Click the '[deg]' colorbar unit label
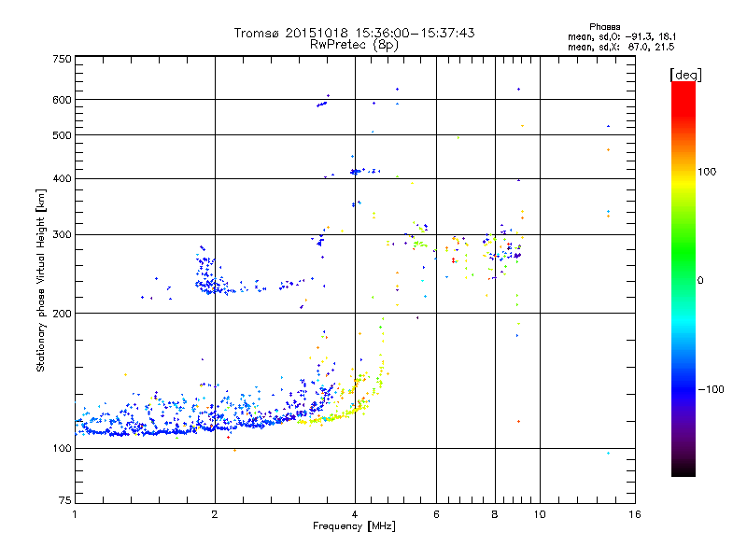Viewport: 747px width, 560px height. (x=685, y=75)
